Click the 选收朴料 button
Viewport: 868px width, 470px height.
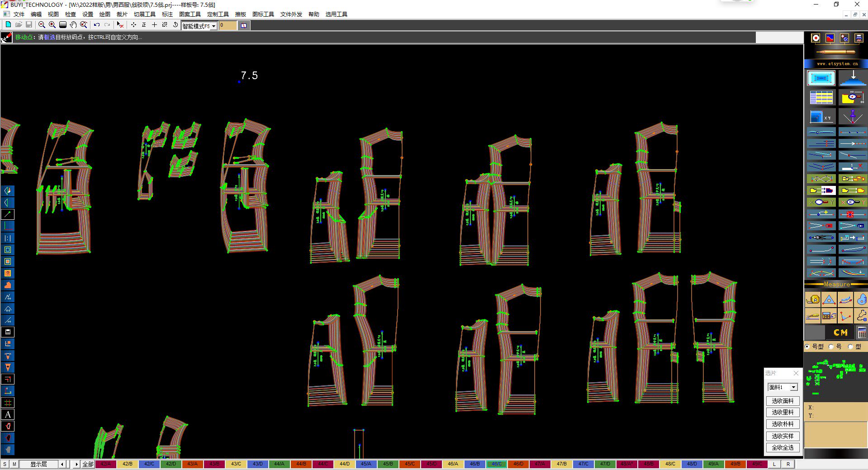tap(783, 424)
